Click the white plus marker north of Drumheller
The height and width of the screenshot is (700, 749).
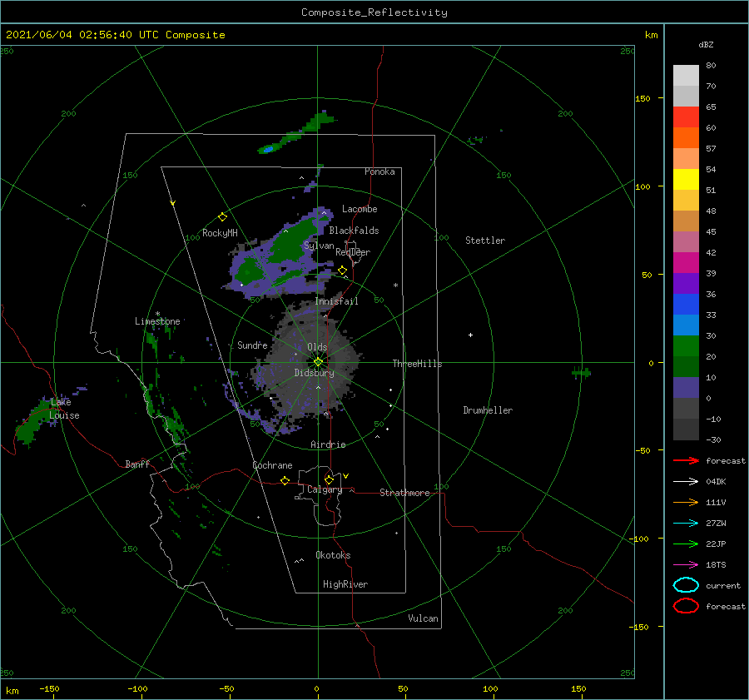click(470, 335)
